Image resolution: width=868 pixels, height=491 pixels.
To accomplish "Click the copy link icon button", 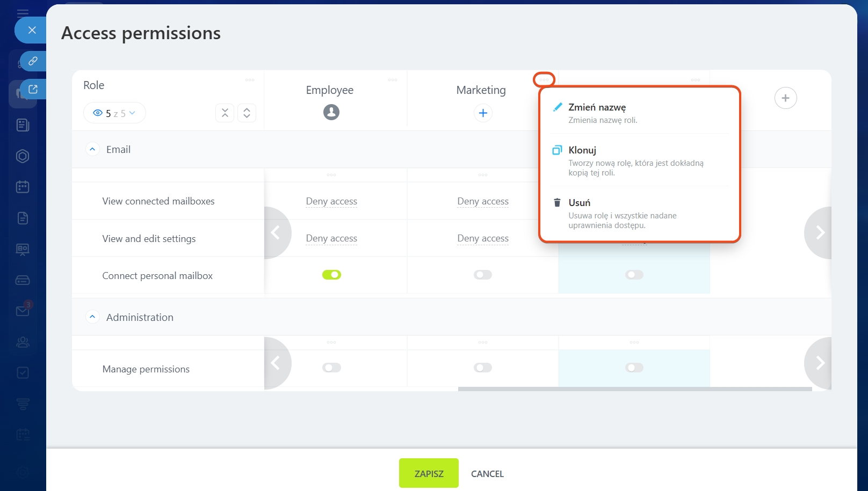I will tap(33, 61).
